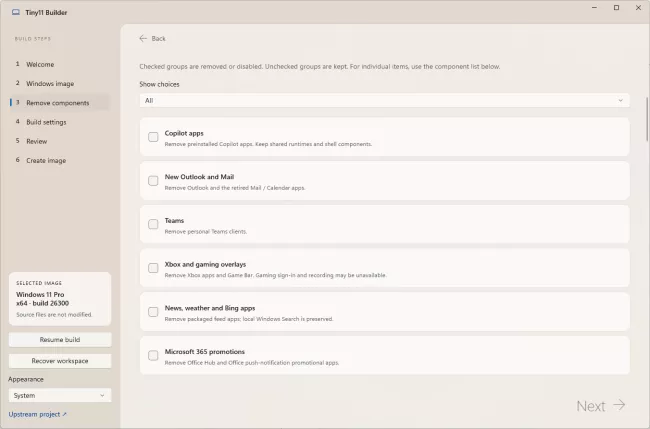Open the Upstream project link
This screenshot has width=650, height=429.
pos(35,414)
